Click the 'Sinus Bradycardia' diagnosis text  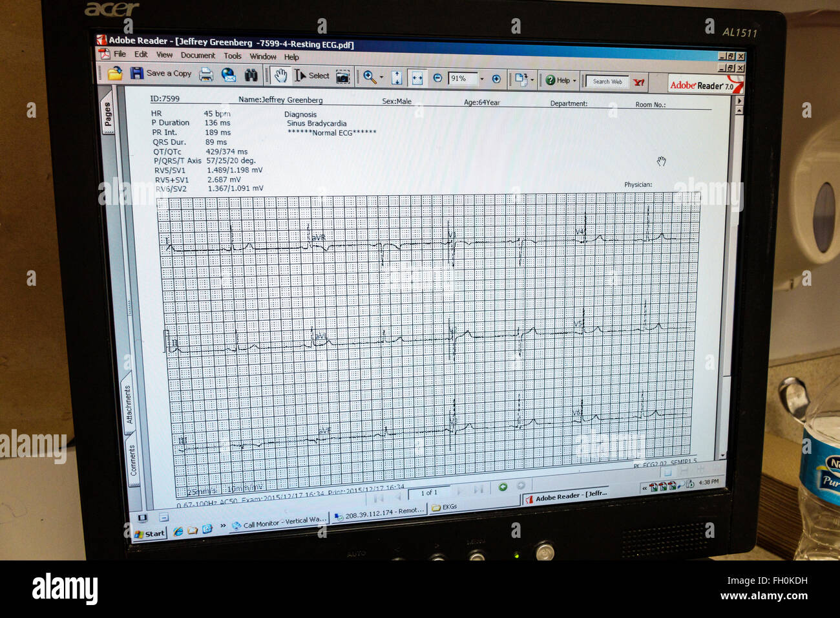(317, 123)
